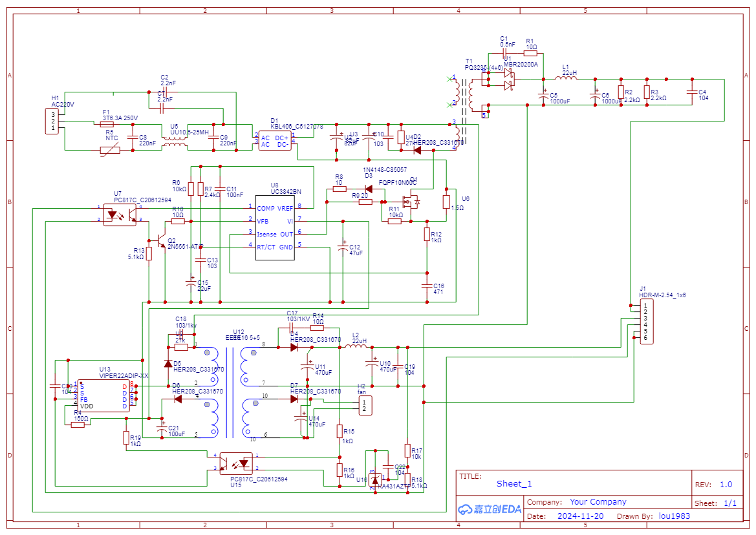Select the common-mode choke U5 UU10.5-25MH

tap(176, 142)
